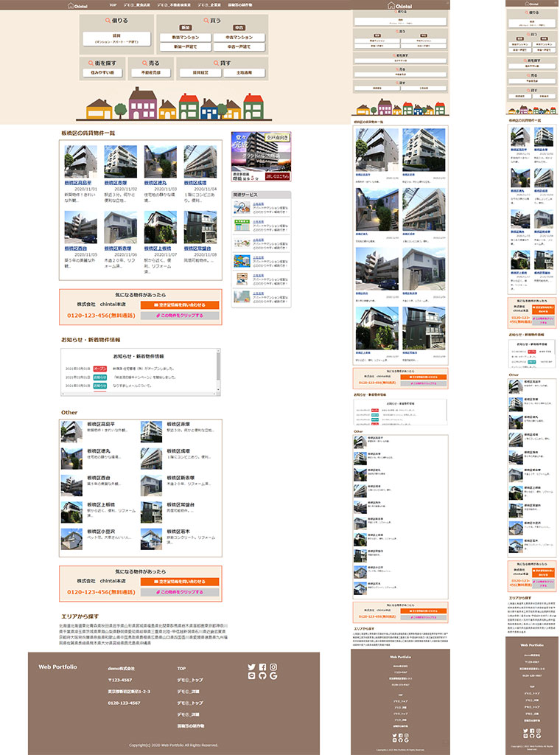Open the 板橋区赤塚 listing thumbnail in desktop grid
Viewport: 560px width, 755px height.
pos(120,161)
